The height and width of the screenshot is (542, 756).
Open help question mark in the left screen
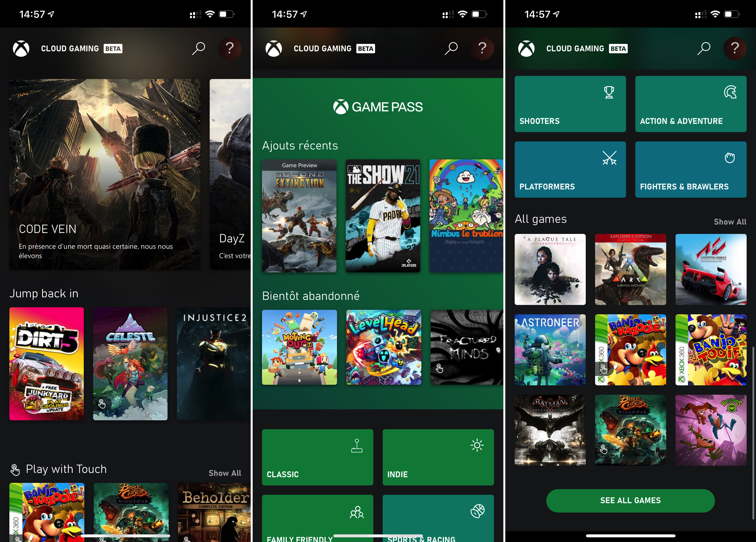pyautogui.click(x=229, y=49)
